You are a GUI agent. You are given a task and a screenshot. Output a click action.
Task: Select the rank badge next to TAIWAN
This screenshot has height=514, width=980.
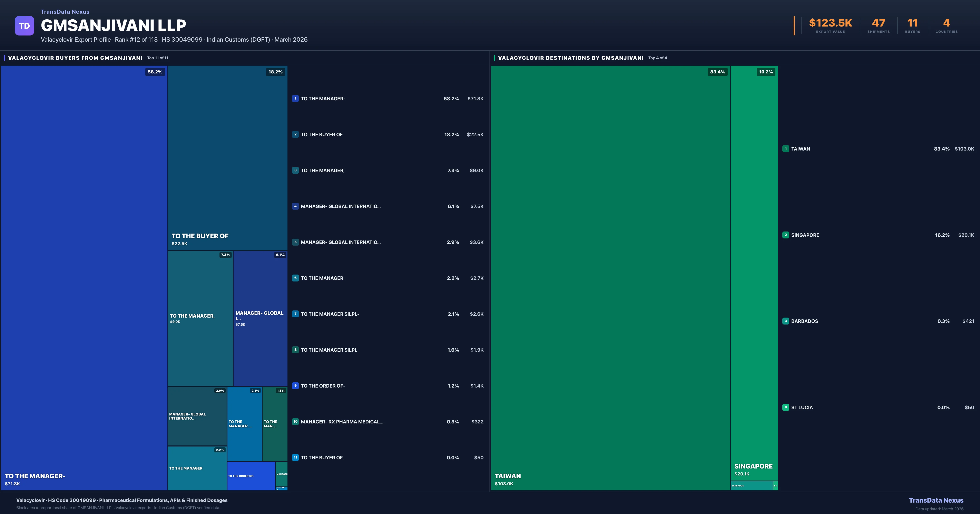click(x=786, y=149)
